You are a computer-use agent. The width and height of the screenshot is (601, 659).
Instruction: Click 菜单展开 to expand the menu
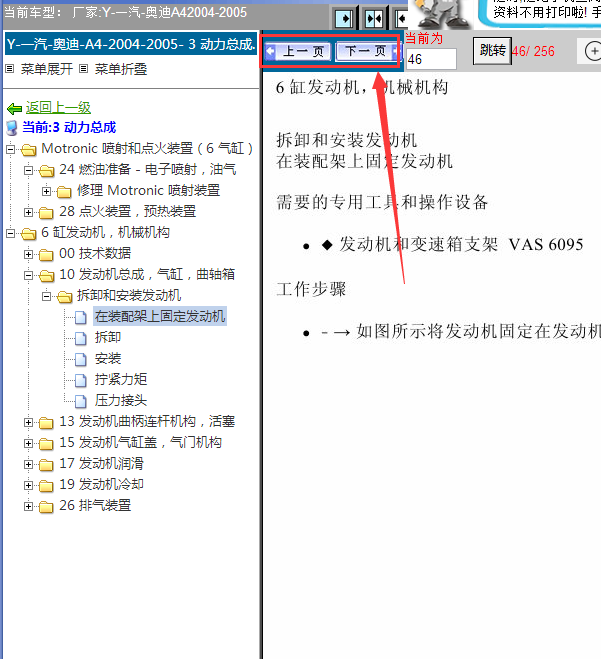(47, 69)
